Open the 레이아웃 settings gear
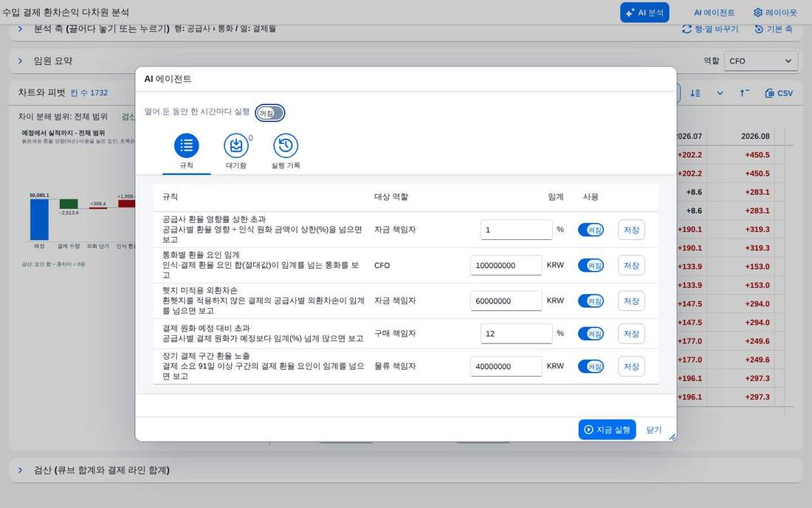812x508 pixels. pyautogui.click(x=775, y=13)
